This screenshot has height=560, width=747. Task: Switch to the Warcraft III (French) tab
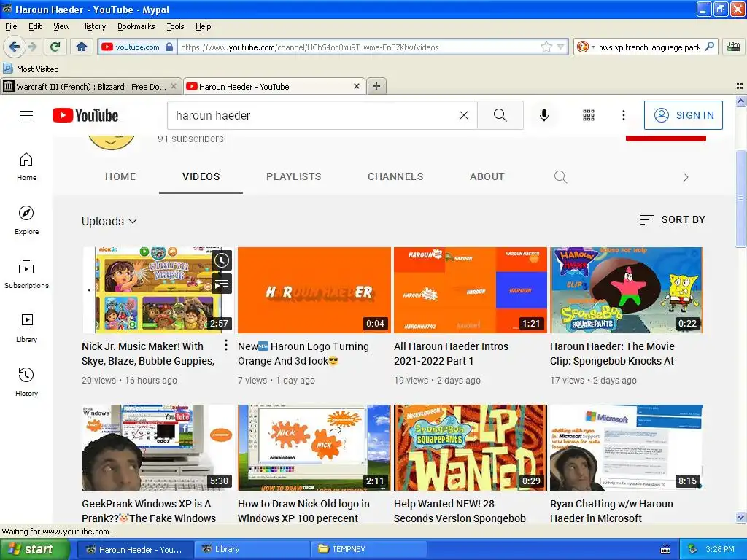pos(90,87)
